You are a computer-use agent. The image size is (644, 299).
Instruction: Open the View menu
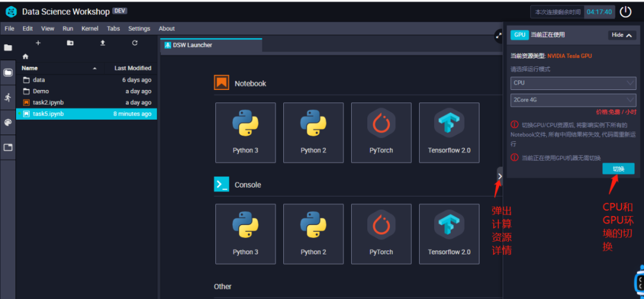point(48,29)
